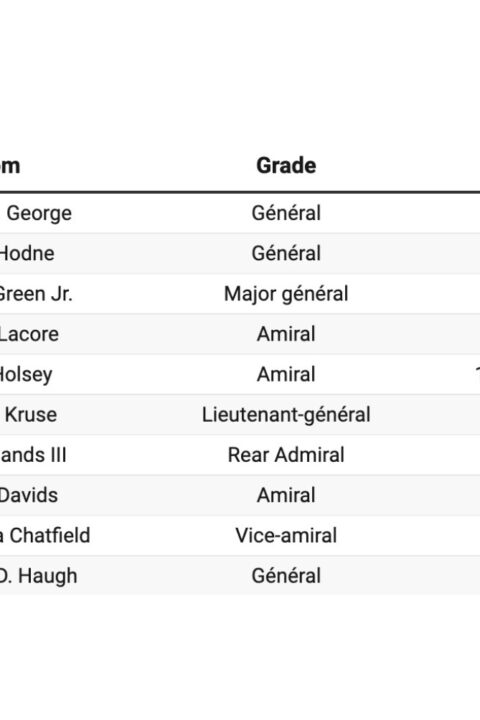
Task: Click the Vice-amiral grade cell
Action: point(286,536)
